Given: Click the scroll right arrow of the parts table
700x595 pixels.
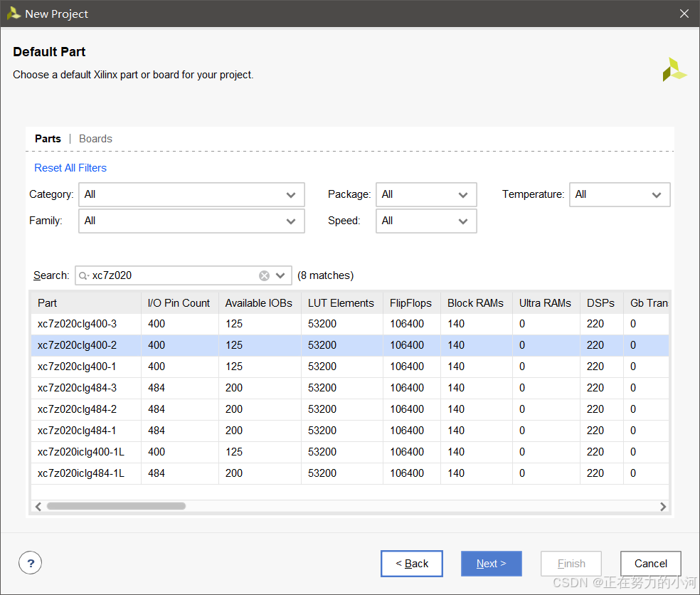Looking at the screenshot, I should 663,506.
